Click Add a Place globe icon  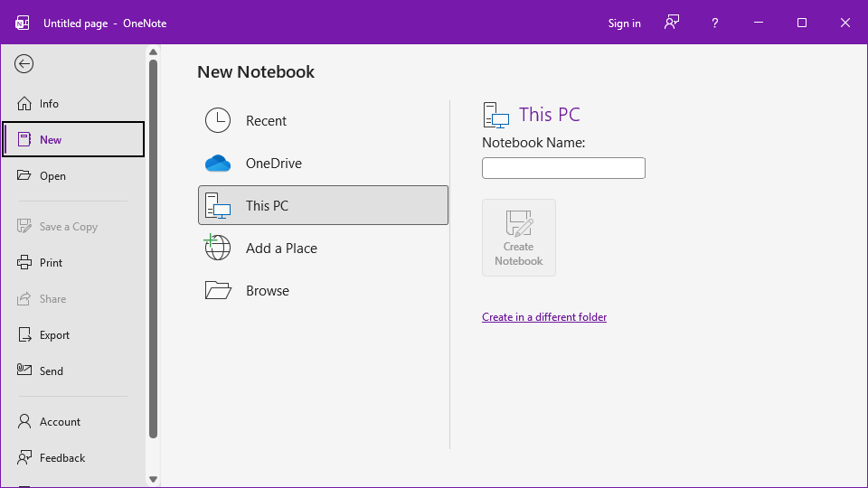coord(217,248)
